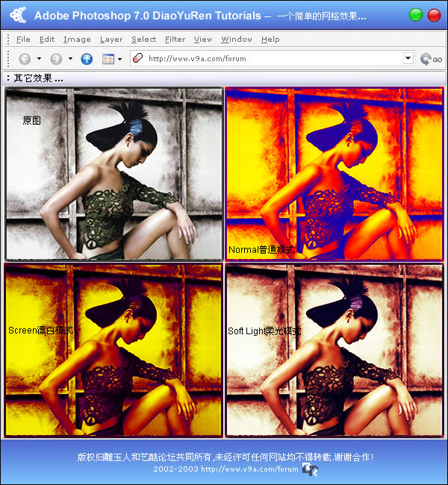Select the Normal普通模式 image
The image size is (448, 485).
[x=335, y=174]
